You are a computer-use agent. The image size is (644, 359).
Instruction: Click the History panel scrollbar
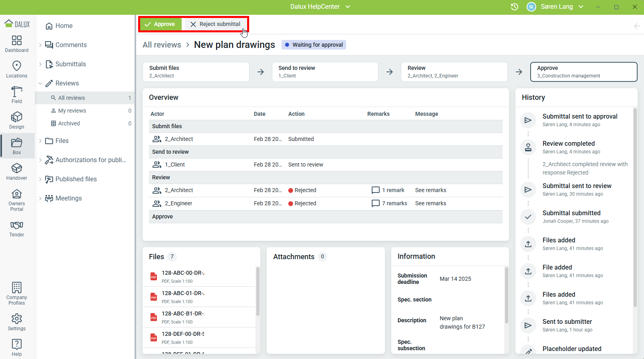coord(635,208)
